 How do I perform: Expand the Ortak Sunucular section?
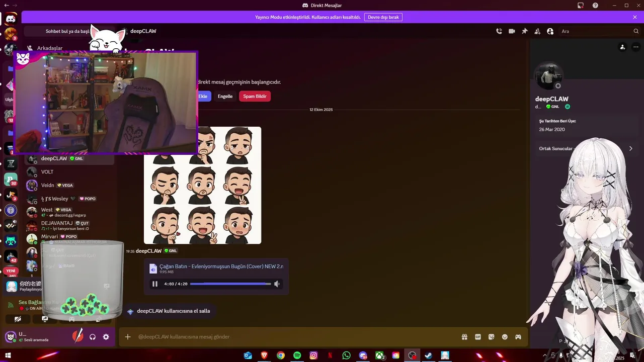tap(586, 149)
